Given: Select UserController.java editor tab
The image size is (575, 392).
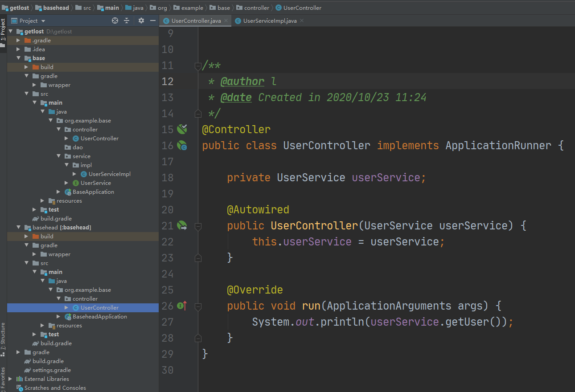Looking at the screenshot, I should [196, 21].
